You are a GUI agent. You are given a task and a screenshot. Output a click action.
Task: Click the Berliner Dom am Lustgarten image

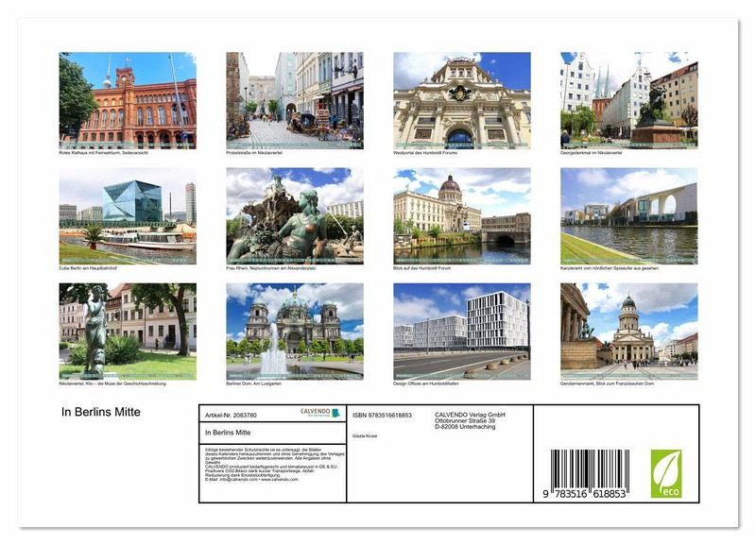pos(294,332)
